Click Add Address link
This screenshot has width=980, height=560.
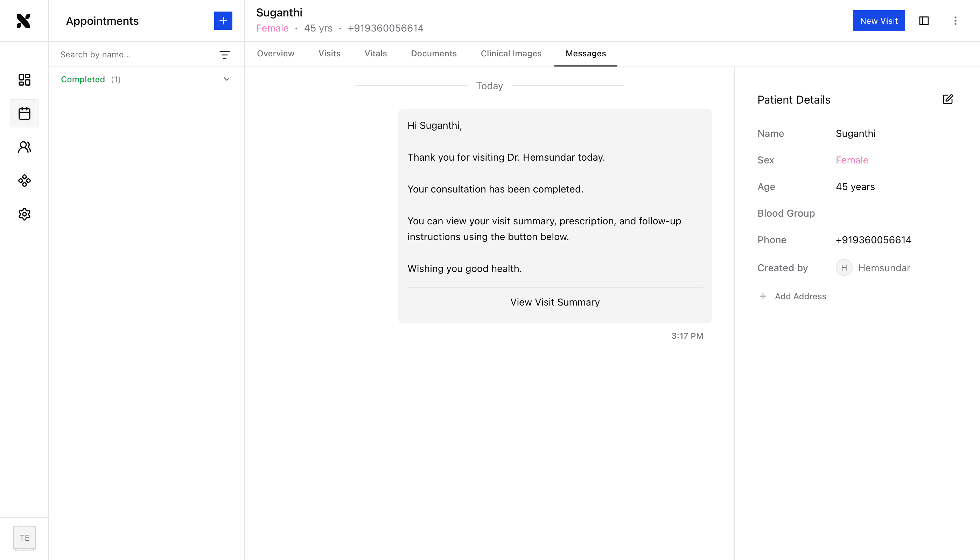tap(800, 296)
